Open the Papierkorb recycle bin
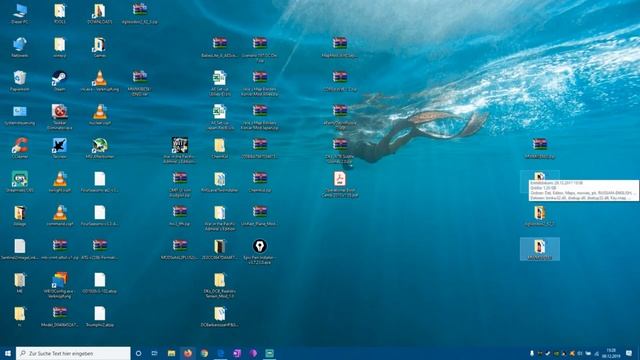This screenshot has height=360, width=640. click(x=20, y=81)
